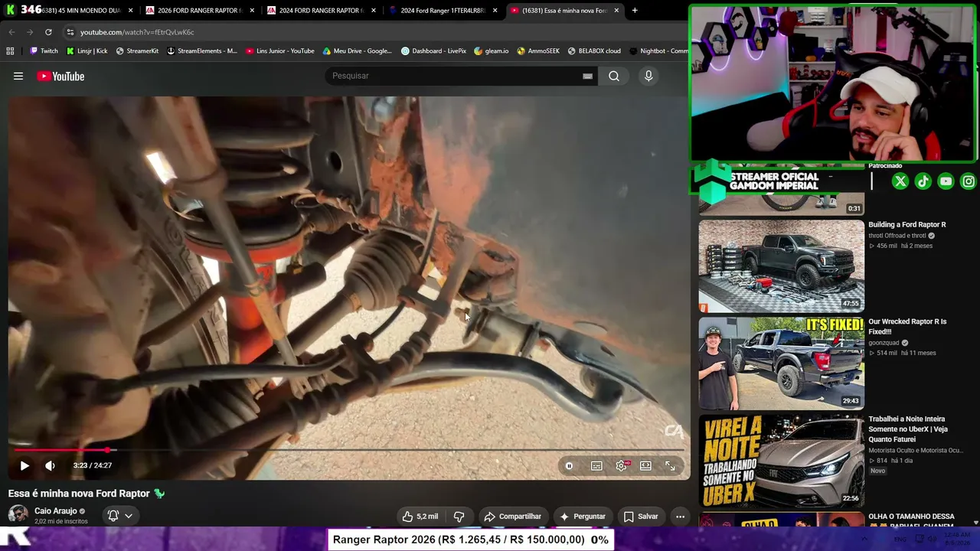Viewport: 980px width, 551px height.
Task: Switch to theater mode
Action: 645,465
